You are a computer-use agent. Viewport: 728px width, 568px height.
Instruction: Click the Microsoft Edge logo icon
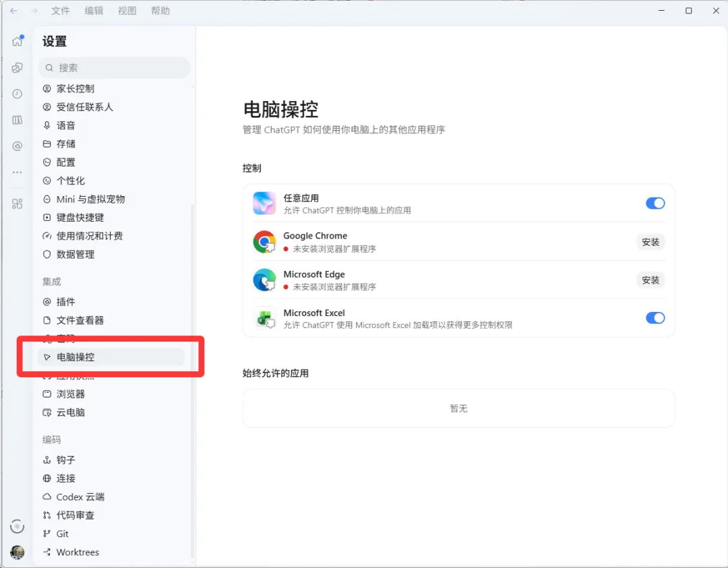[264, 280]
